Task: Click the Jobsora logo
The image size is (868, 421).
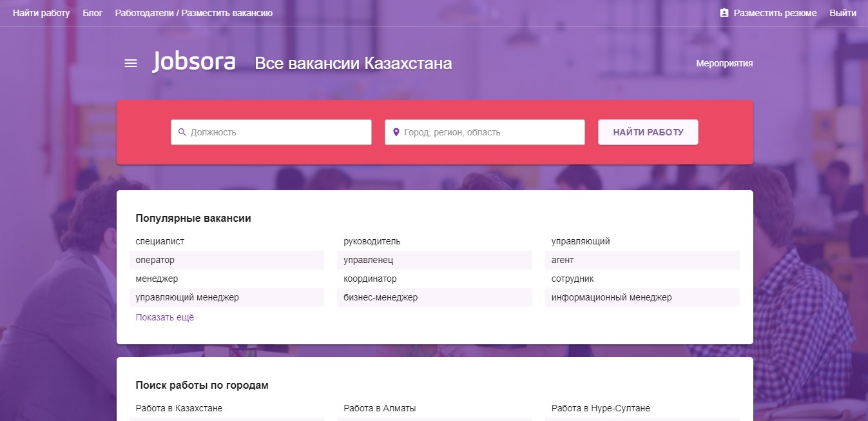Action: (194, 62)
